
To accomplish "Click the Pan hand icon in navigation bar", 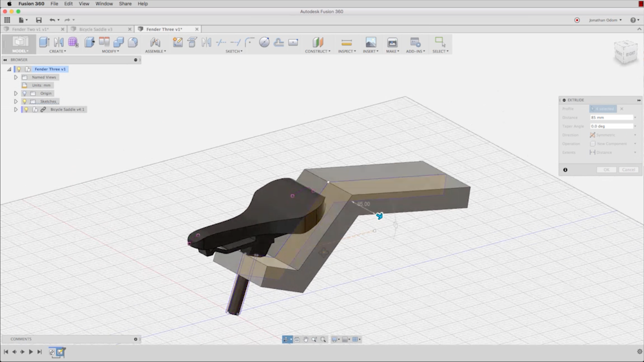I will click(305, 339).
